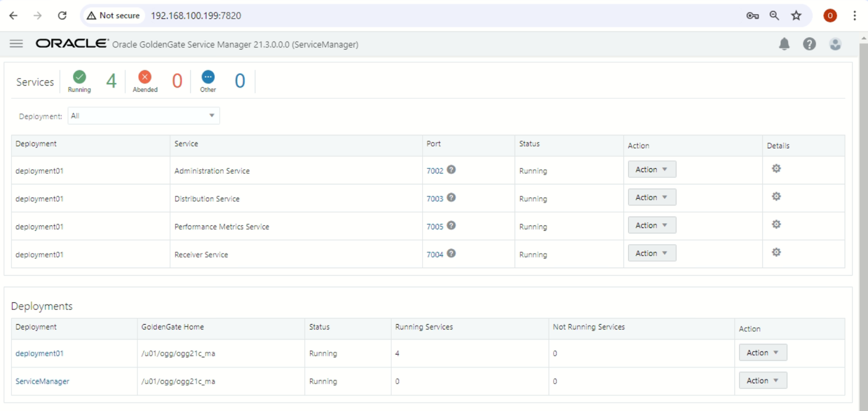Click help icon next to port 7003
The image size is (868, 411).
(451, 198)
